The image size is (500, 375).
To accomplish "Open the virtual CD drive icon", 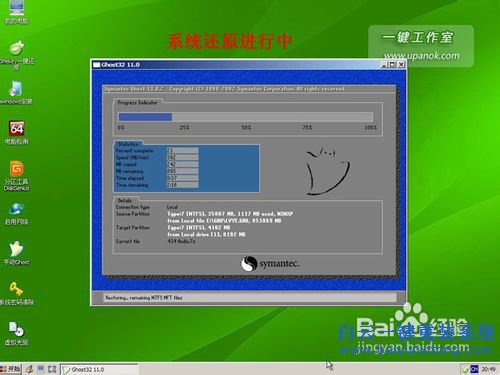I will point(17,333).
